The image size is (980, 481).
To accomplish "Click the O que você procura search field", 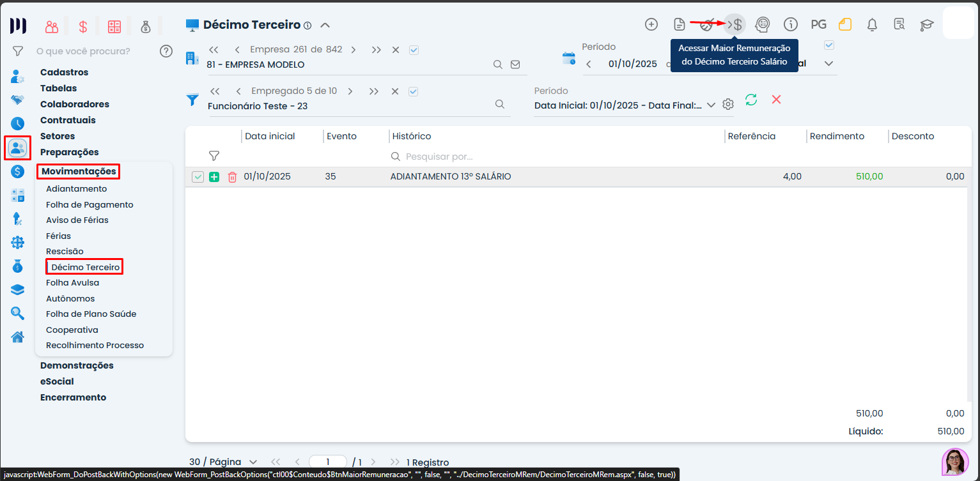I will click(x=83, y=51).
